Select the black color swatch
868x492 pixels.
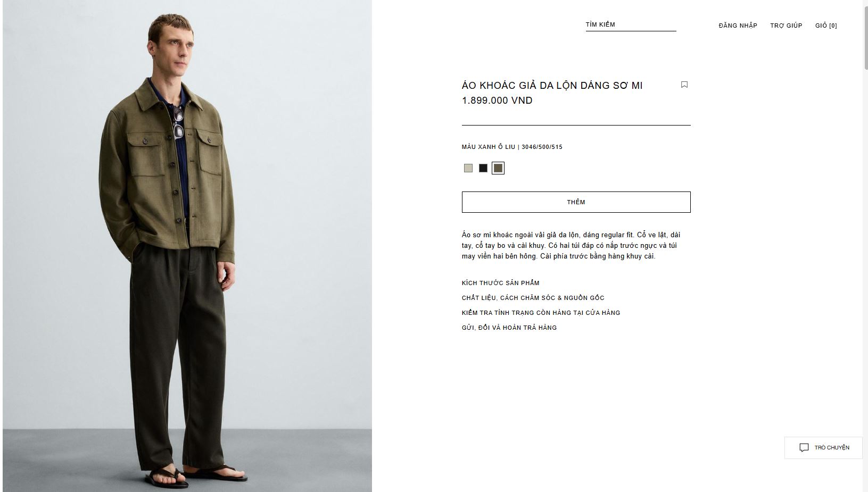(x=483, y=168)
